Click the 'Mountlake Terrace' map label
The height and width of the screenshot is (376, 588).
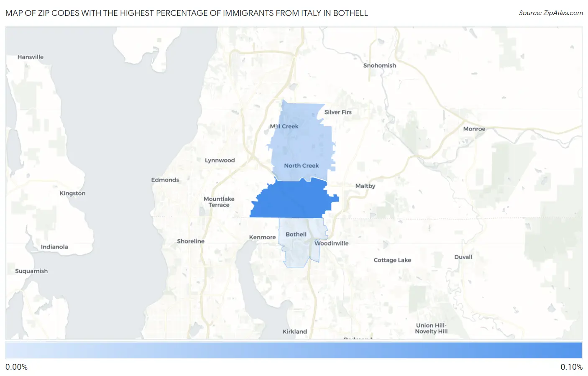coord(219,202)
